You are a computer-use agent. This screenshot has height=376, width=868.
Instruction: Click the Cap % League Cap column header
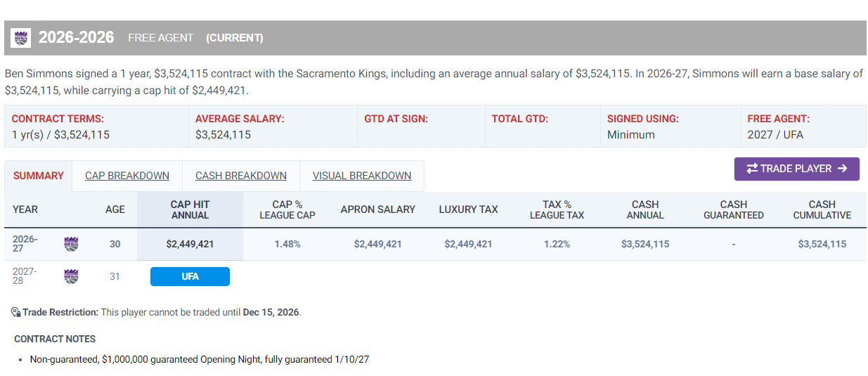click(x=287, y=209)
